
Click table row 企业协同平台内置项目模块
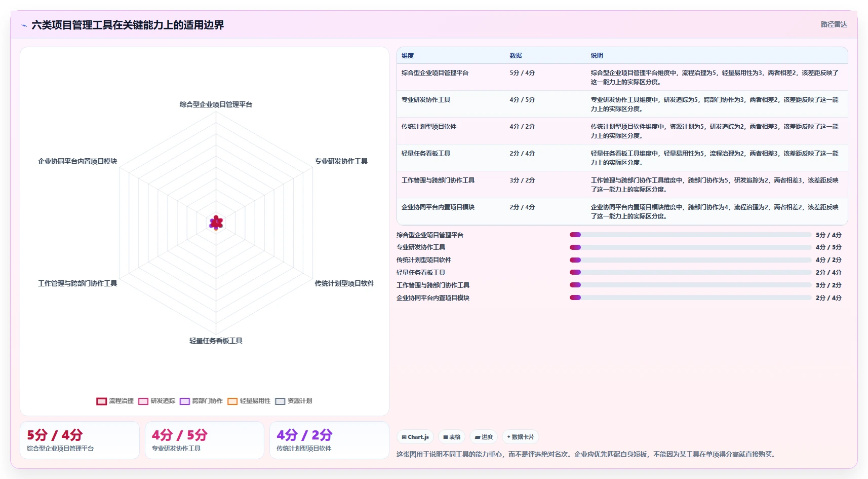[622, 211]
